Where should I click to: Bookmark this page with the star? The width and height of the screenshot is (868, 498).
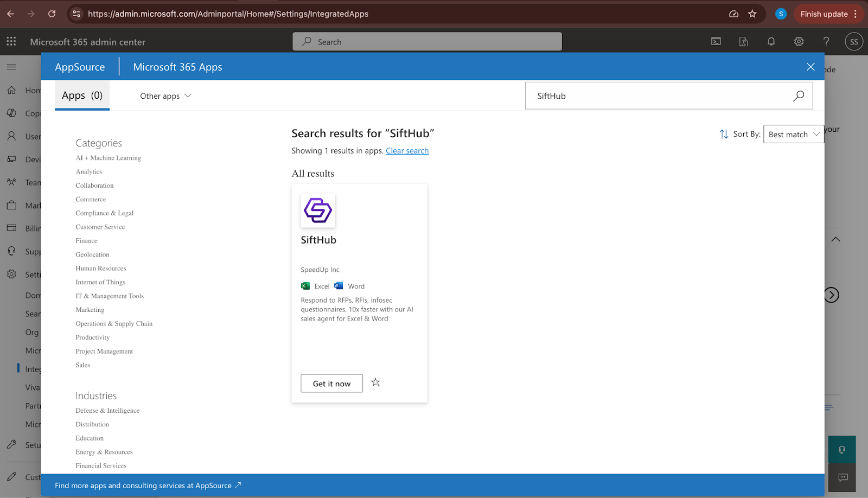coord(752,14)
